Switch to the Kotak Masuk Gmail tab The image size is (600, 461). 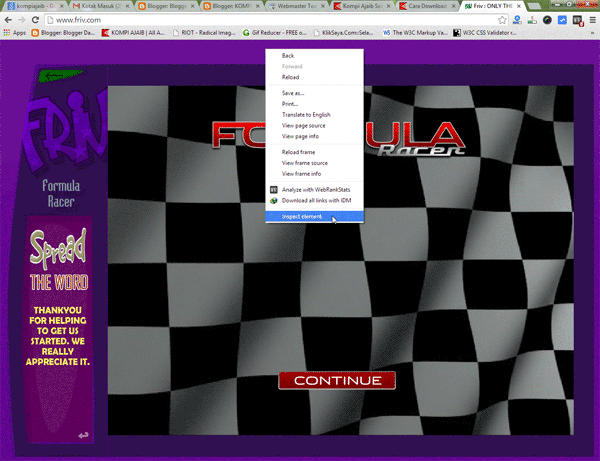pos(101,6)
